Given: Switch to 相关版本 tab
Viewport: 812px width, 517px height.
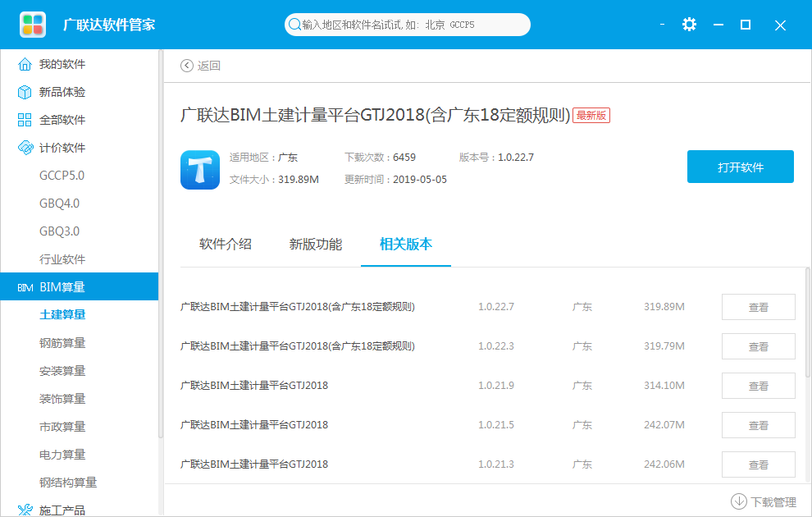Looking at the screenshot, I should (x=405, y=244).
